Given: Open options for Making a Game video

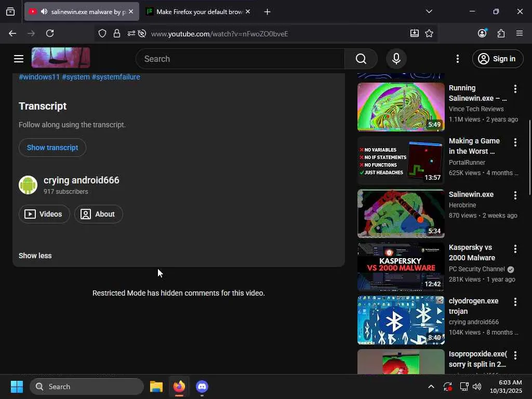Looking at the screenshot, I should (515, 142).
